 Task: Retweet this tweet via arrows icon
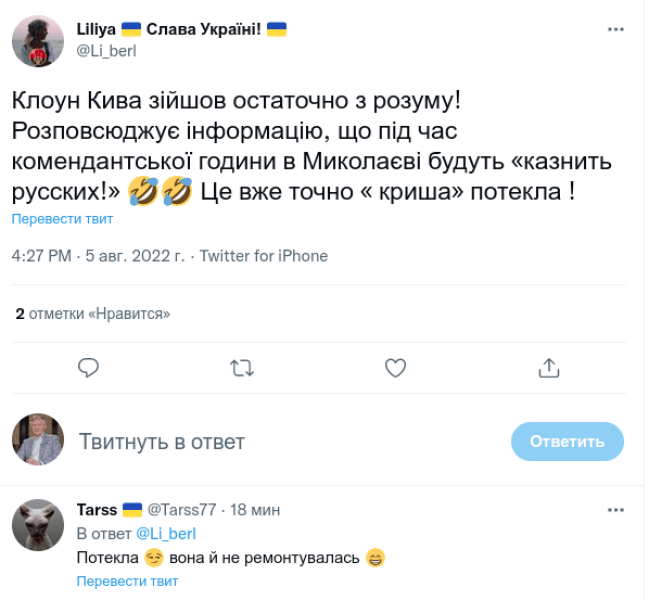[x=242, y=368]
